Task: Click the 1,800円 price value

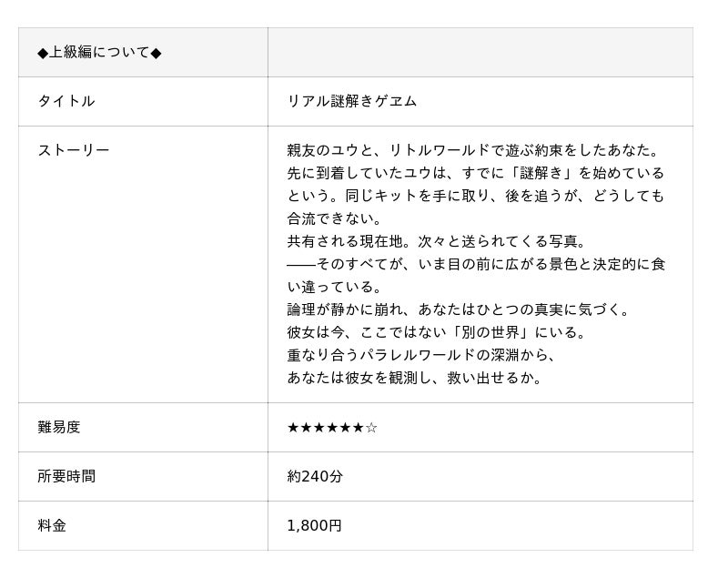Action: point(314,526)
